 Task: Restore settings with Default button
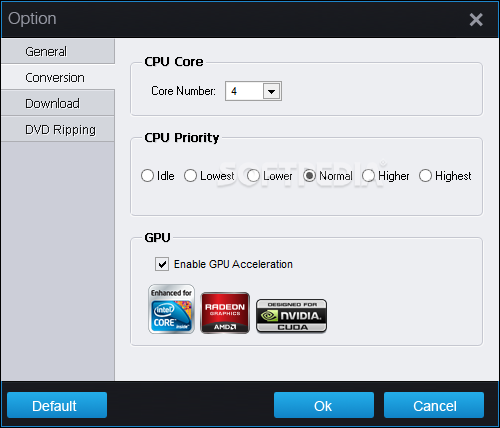pyautogui.click(x=57, y=405)
